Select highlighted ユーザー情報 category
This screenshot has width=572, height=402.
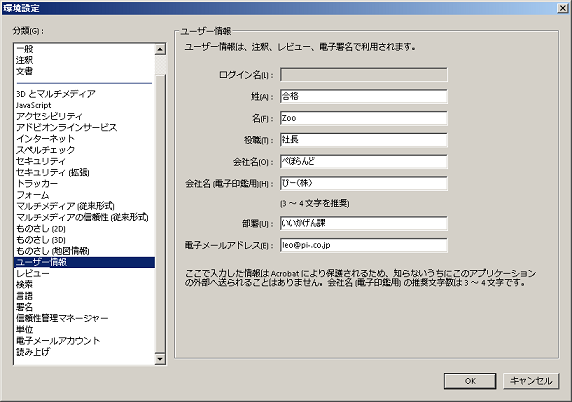tap(84, 262)
